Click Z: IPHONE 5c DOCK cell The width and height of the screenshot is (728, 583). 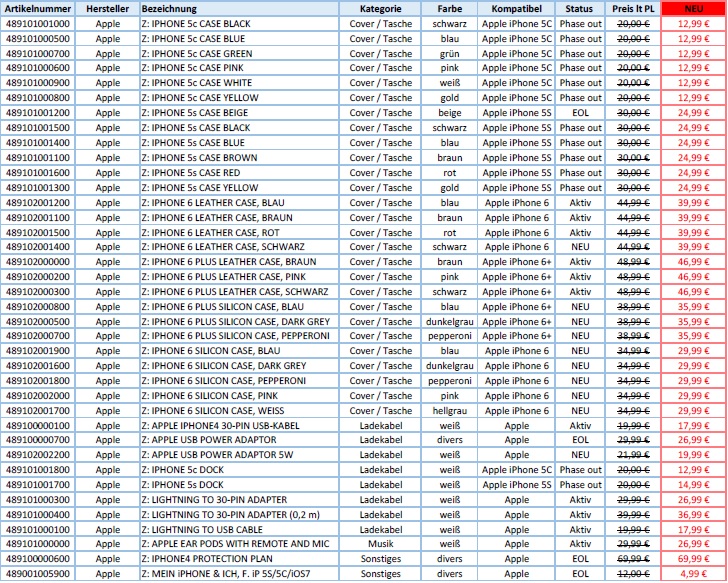pyautogui.click(x=239, y=469)
